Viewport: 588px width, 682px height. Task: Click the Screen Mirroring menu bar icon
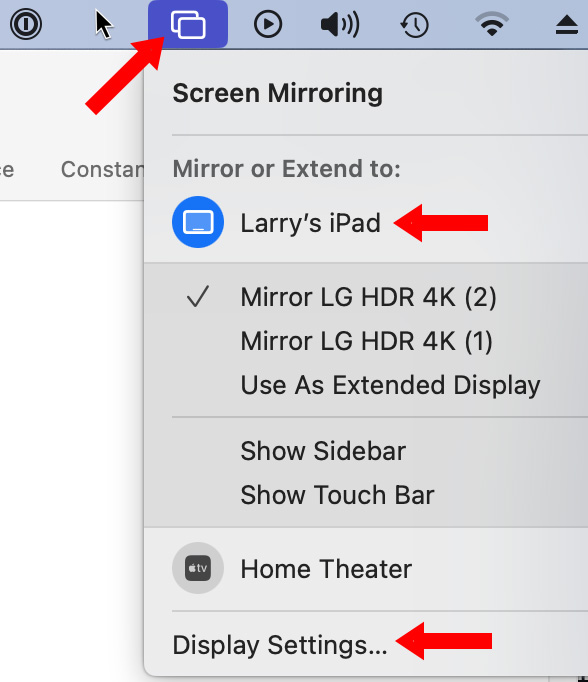pos(188,24)
